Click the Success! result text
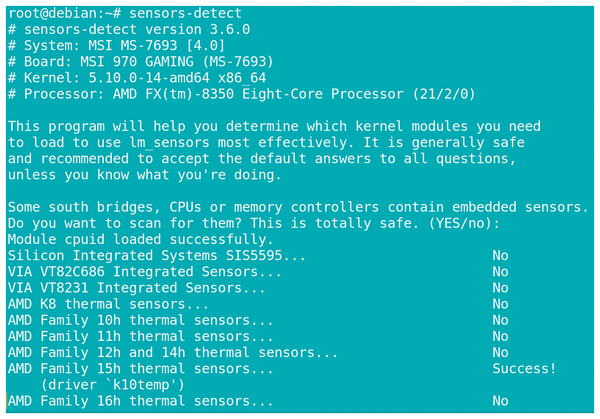This screenshot has width=600, height=419. pos(524,368)
